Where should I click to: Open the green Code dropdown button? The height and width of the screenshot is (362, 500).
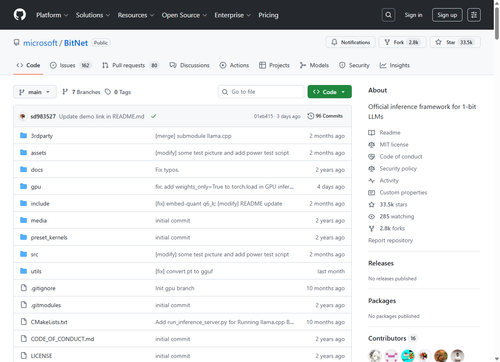coord(329,92)
